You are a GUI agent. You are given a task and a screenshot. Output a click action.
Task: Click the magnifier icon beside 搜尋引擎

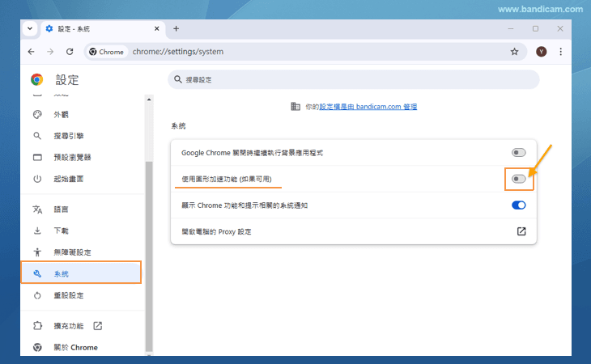[37, 136]
